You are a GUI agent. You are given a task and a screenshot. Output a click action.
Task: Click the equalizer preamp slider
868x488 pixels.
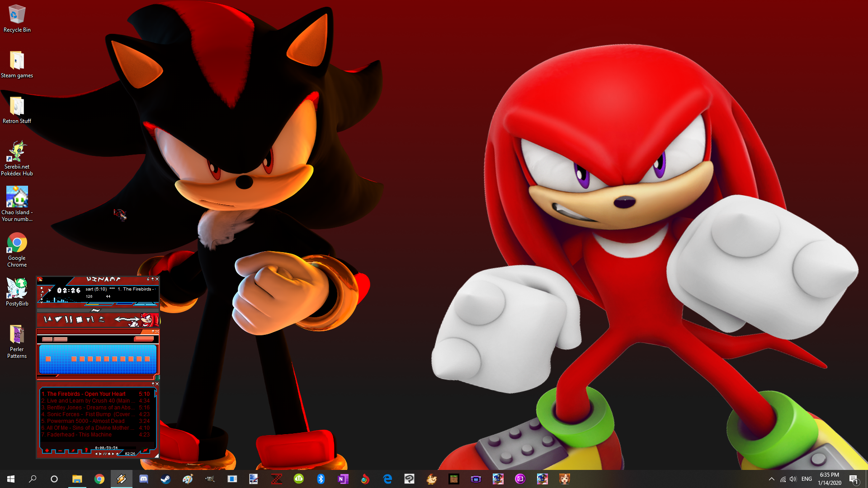tap(48, 359)
